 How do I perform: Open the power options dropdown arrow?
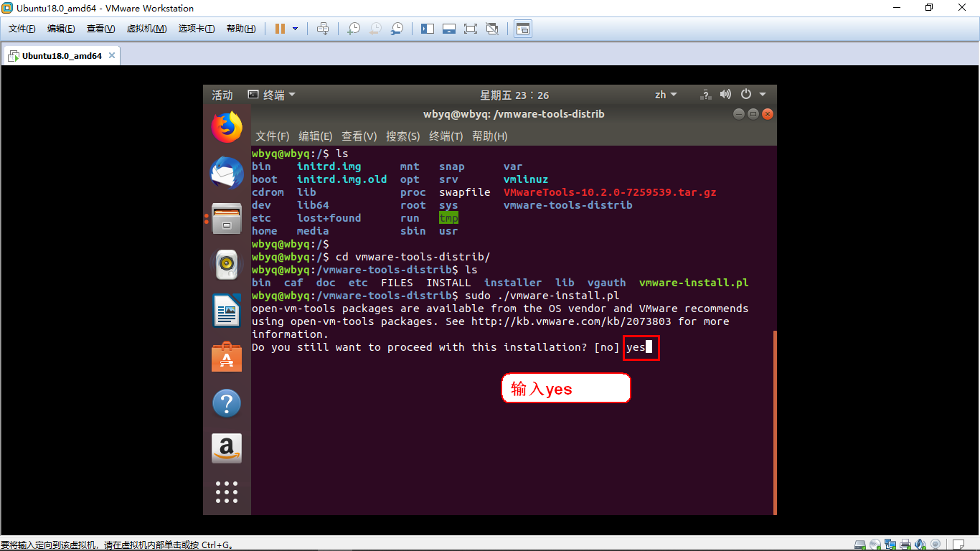coord(295,29)
